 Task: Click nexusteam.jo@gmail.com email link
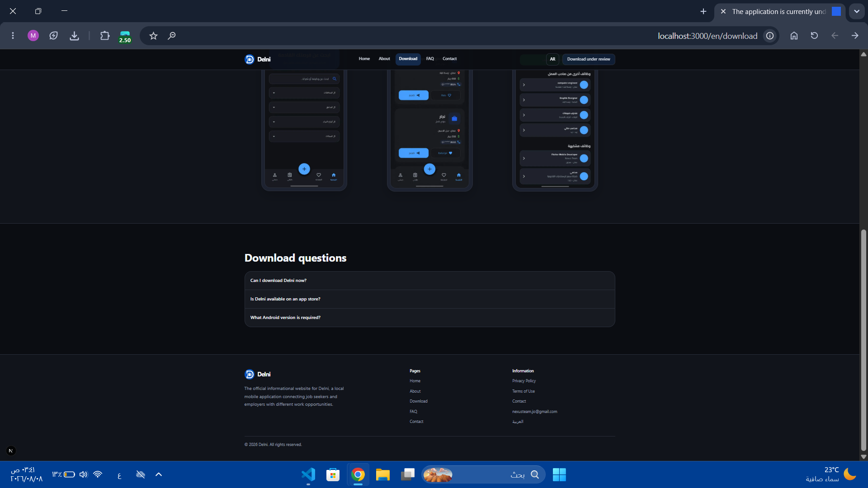click(534, 412)
